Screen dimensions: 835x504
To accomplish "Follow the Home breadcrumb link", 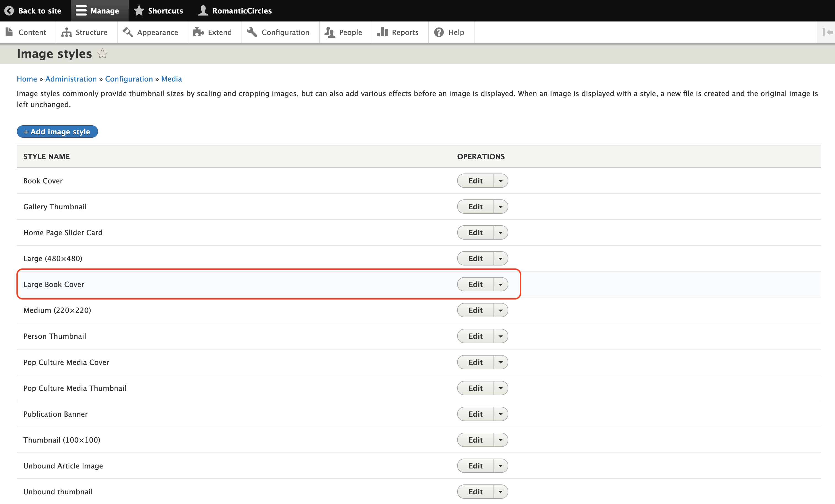I will click(27, 79).
